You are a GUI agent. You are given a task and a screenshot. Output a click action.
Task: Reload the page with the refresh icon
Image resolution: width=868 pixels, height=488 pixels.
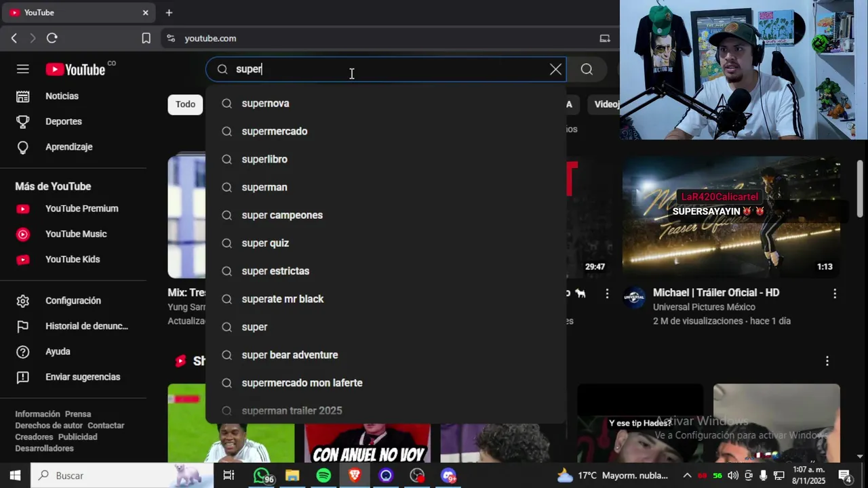[52, 39]
